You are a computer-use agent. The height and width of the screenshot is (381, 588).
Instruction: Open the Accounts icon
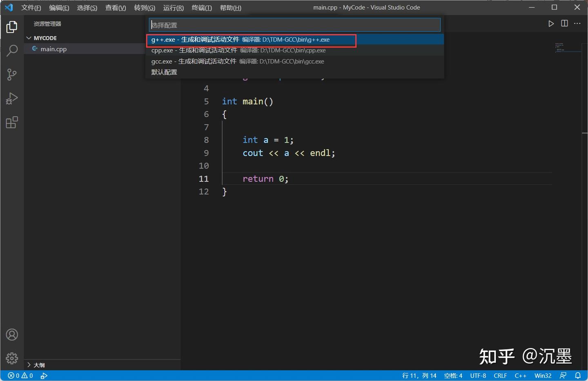pyautogui.click(x=12, y=334)
